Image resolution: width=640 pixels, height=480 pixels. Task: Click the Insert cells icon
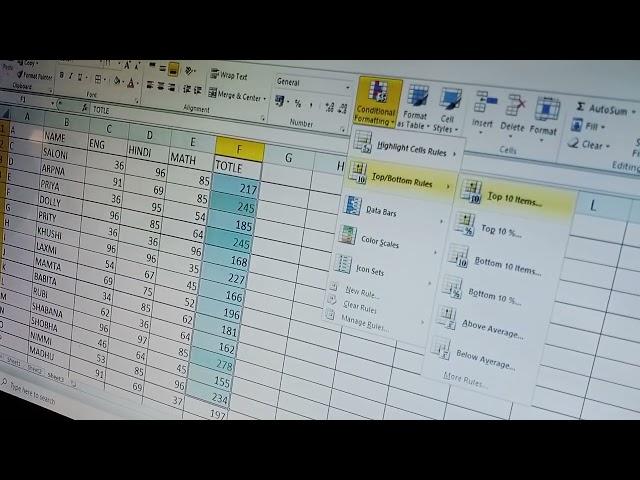point(484,102)
